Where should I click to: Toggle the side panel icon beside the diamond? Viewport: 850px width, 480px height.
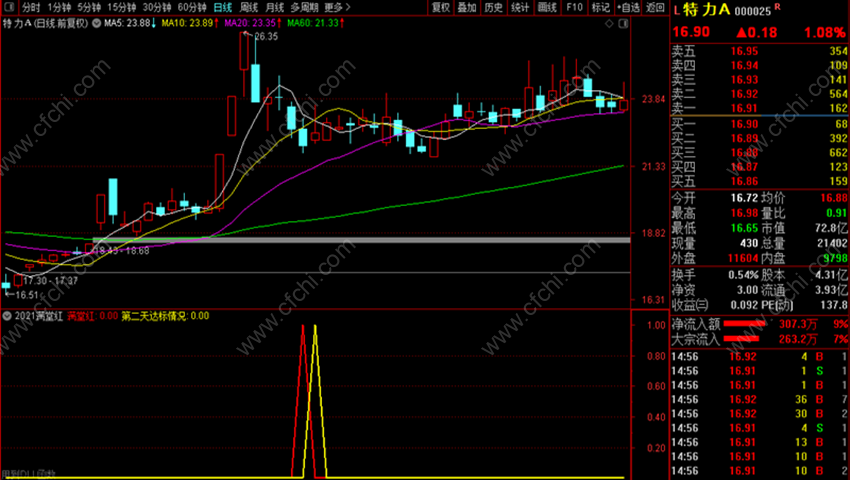[624, 24]
